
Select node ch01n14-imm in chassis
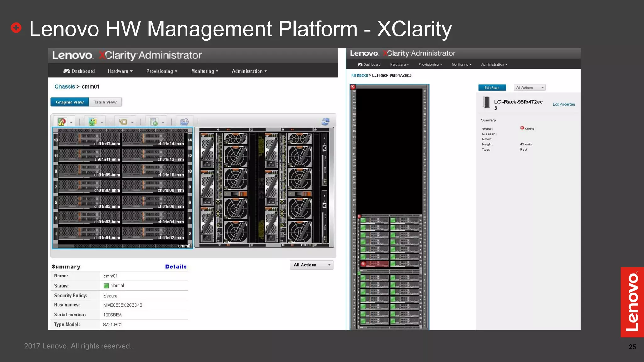(153, 140)
